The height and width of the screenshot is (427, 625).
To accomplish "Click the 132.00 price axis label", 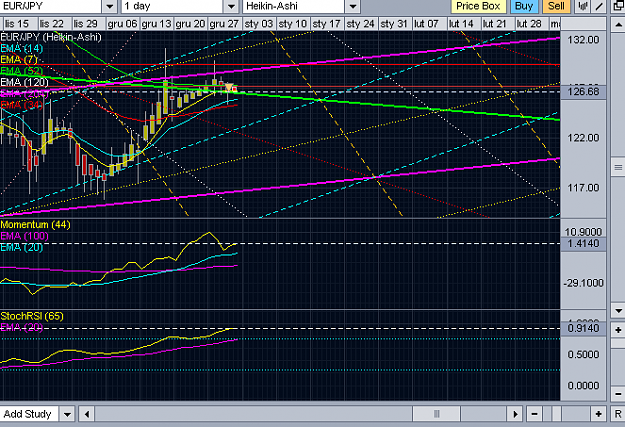I will point(583,40).
